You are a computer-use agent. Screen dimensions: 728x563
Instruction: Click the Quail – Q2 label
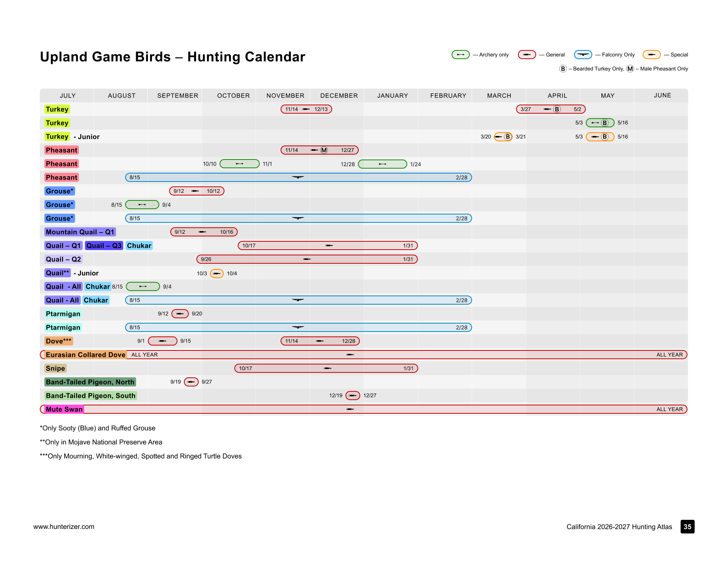click(x=63, y=259)
